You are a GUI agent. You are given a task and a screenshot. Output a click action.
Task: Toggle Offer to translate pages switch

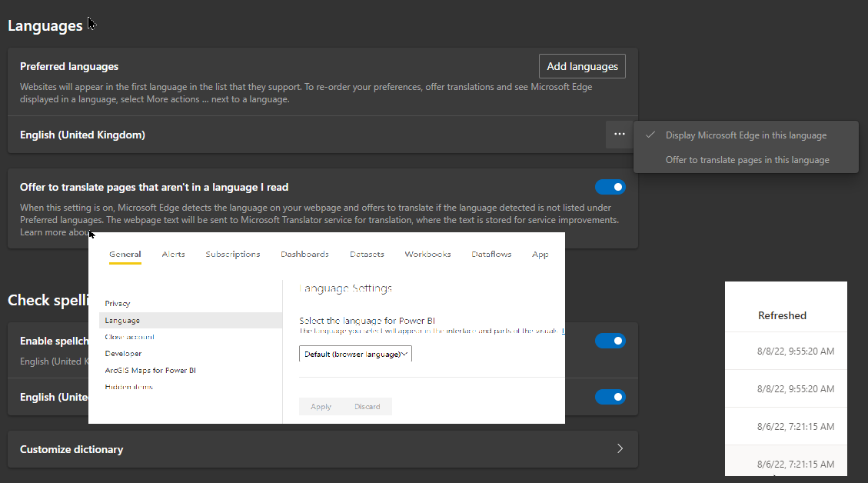tap(610, 187)
